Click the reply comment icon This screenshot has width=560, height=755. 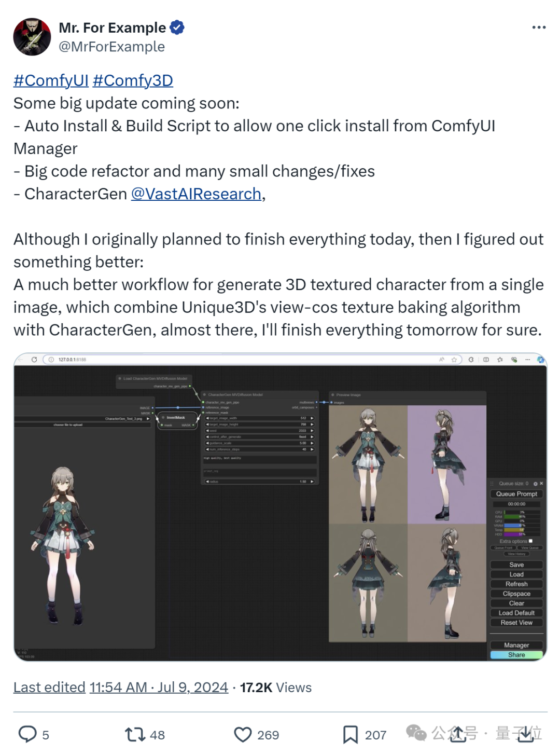click(x=27, y=734)
